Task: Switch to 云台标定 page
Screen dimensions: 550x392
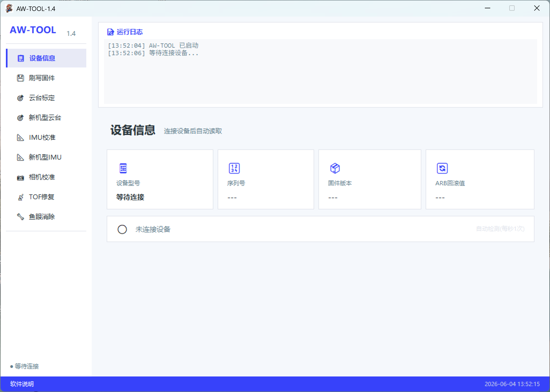Action: (46, 98)
